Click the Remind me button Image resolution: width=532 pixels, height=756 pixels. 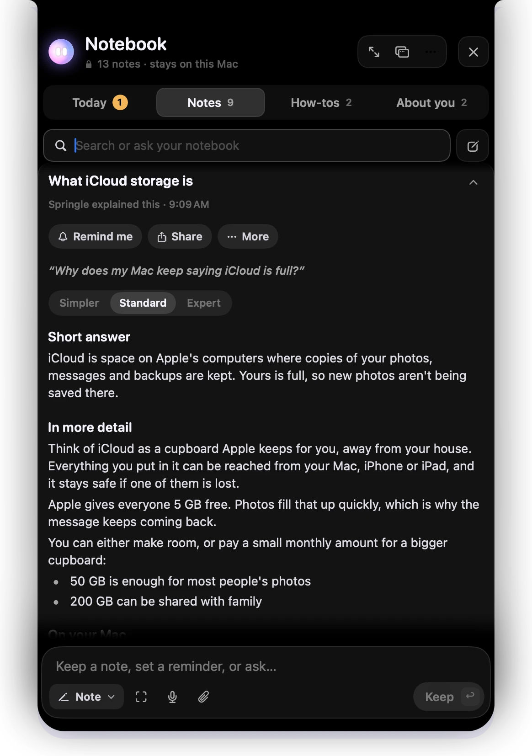pyautogui.click(x=95, y=236)
